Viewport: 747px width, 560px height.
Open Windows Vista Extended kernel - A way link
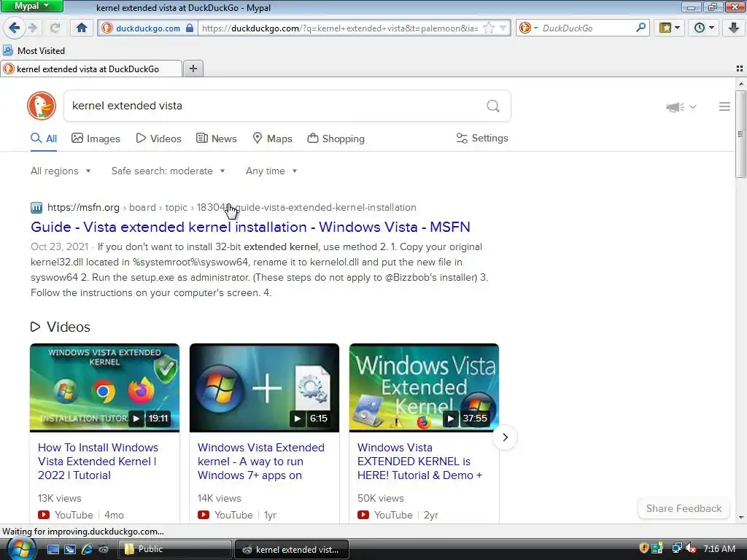point(260,462)
